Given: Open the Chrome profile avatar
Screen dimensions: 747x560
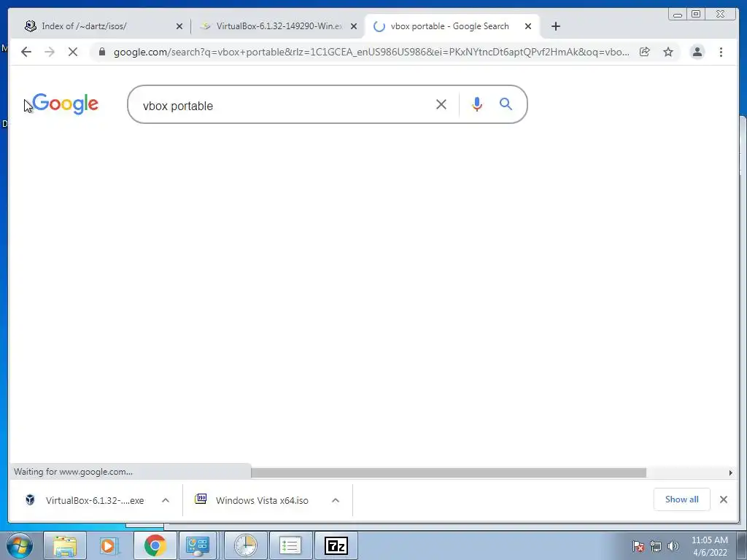Looking at the screenshot, I should [697, 52].
